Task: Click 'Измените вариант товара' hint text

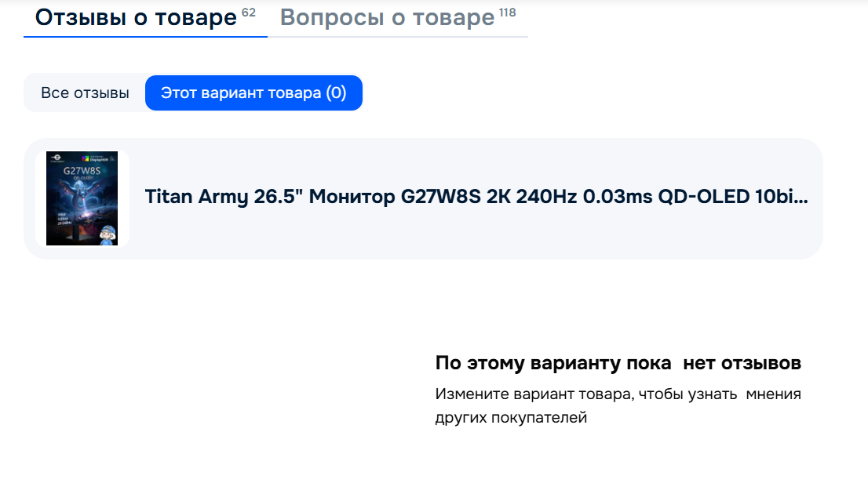Action: [x=533, y=394]
